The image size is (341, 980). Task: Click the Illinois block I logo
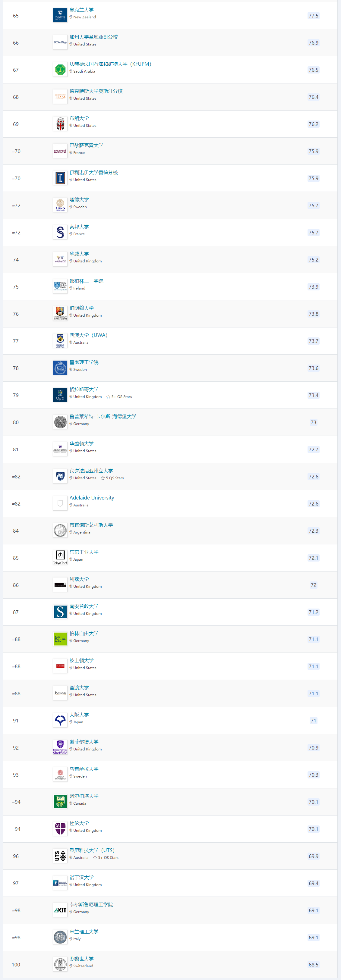[x=60, y=178]
